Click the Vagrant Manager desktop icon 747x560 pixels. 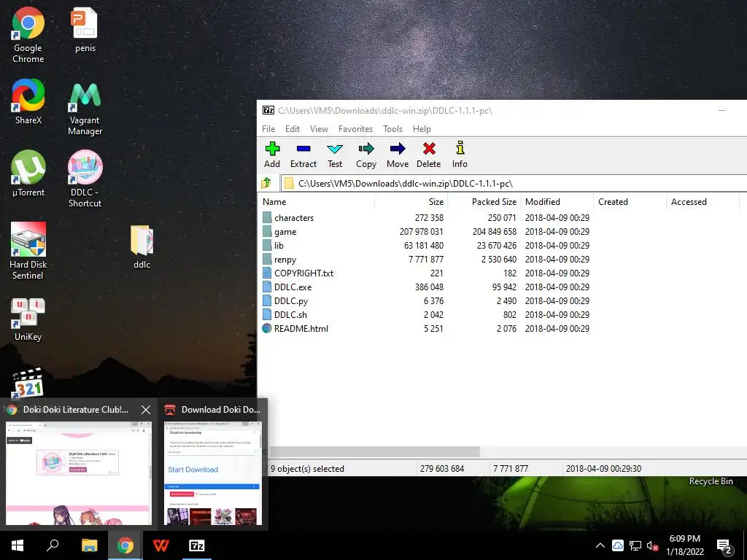85,109
